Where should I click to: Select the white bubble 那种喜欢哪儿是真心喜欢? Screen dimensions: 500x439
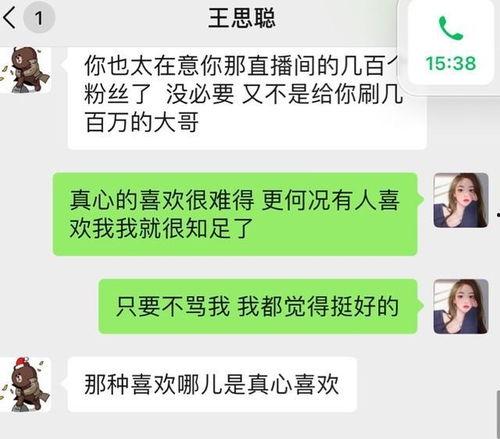[x=212, y=384]
